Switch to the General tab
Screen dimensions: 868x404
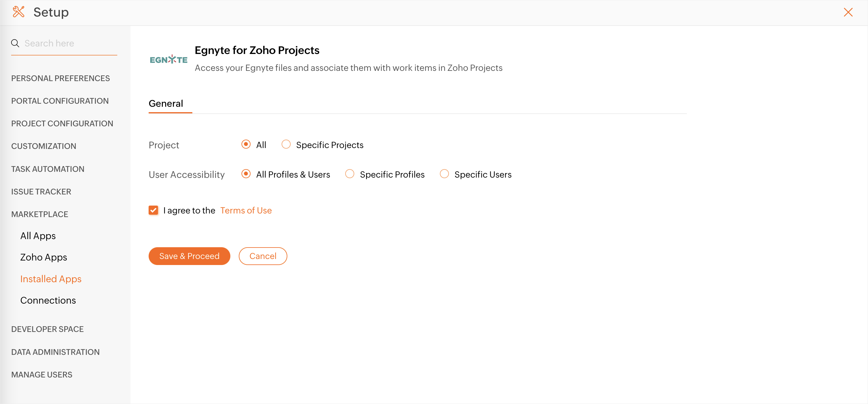(166, 103)
